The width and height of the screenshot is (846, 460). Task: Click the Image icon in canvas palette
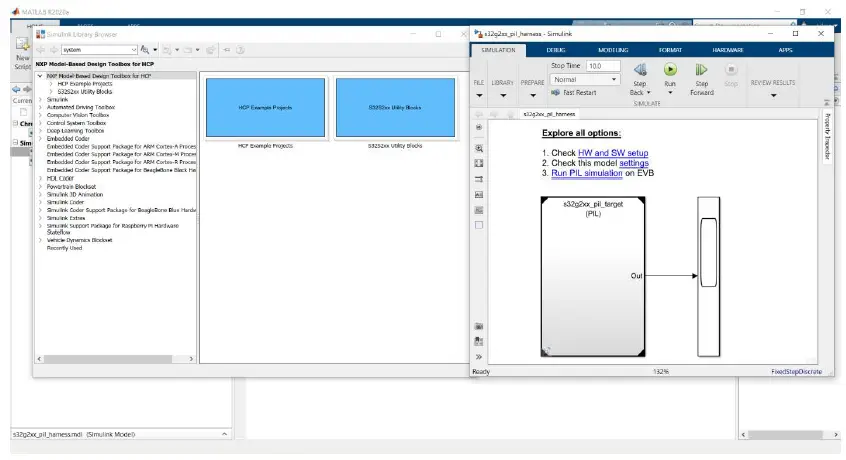479,210
